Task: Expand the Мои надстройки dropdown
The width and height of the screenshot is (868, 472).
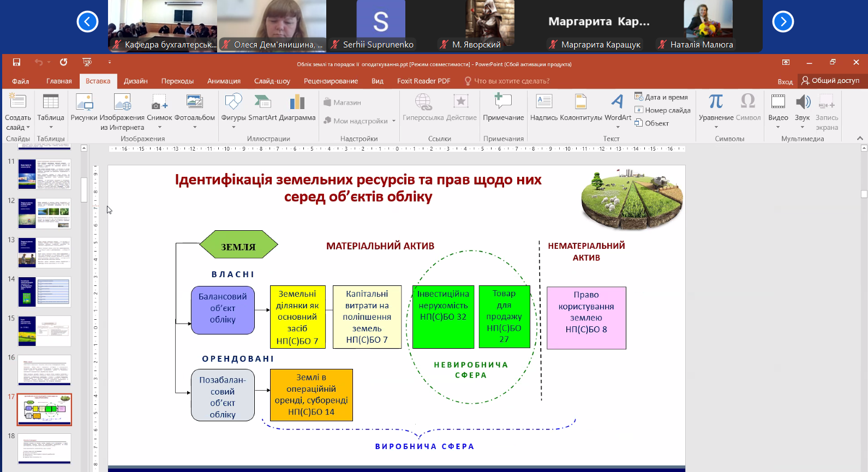Action: [393, 121]
